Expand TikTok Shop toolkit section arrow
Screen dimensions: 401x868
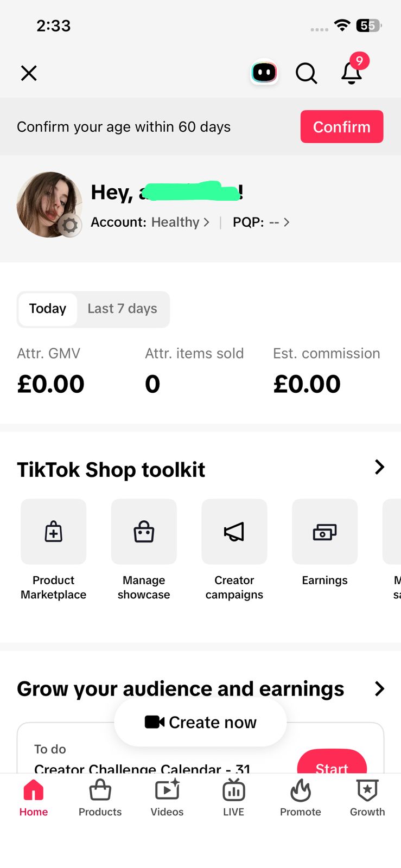(380, 467)
